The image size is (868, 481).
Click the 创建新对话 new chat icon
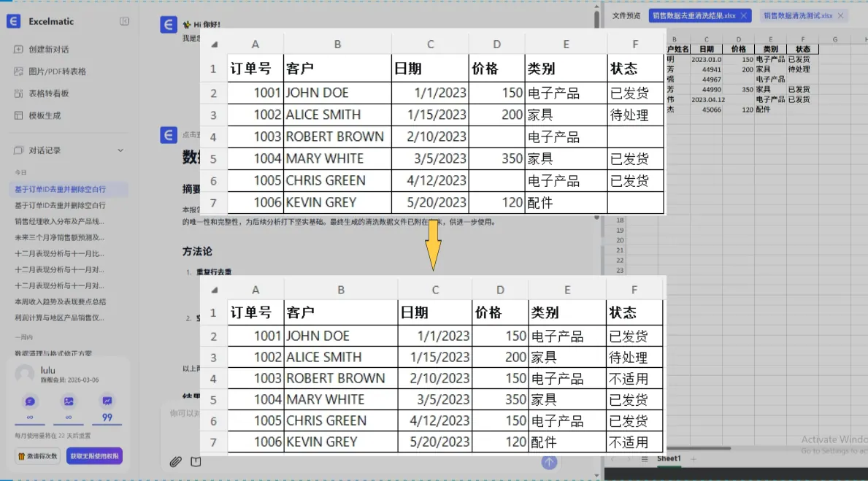[x=19, y=50]
